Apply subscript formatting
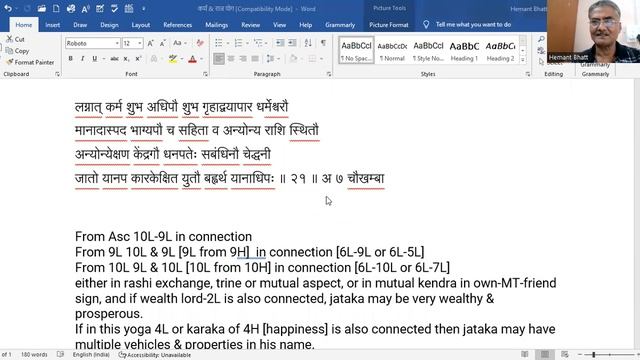Screen dimensions: 640x360 coord(127,59)
